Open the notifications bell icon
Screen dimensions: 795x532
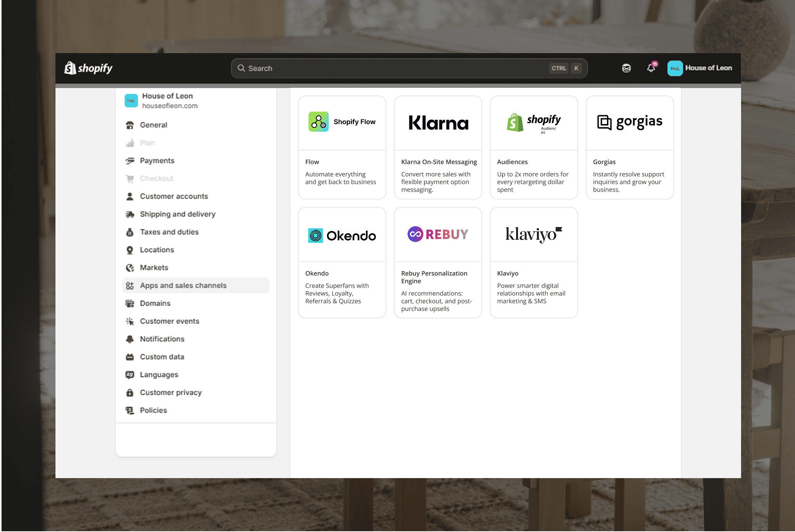tap(651, 67)
